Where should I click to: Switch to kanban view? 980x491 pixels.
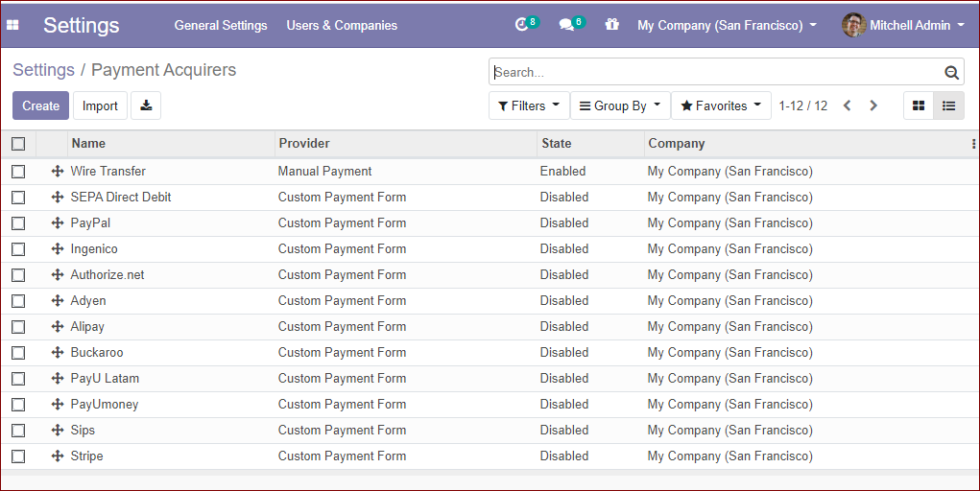[x=919, y=105]
